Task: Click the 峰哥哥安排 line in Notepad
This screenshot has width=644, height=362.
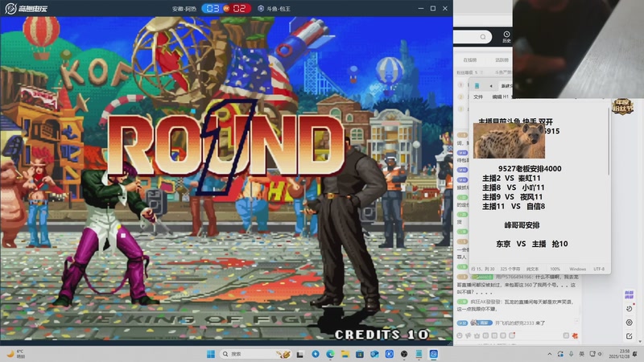Action: point(522,225)
